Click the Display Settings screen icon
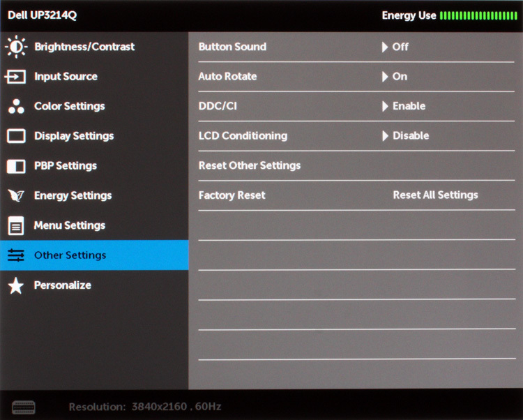The width and height of the screenshot is (523, 420). [16, 136]
